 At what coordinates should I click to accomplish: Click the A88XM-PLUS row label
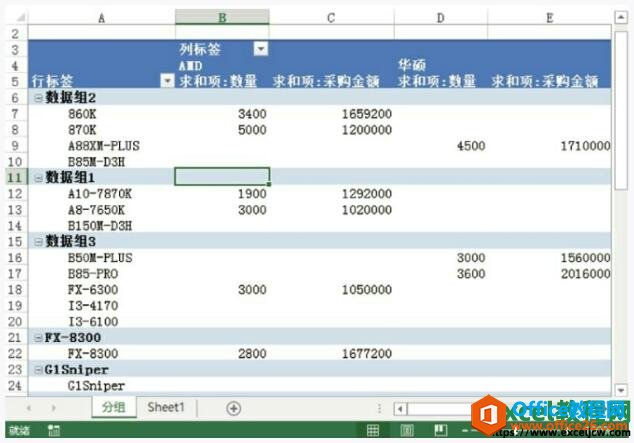[104, 146]
